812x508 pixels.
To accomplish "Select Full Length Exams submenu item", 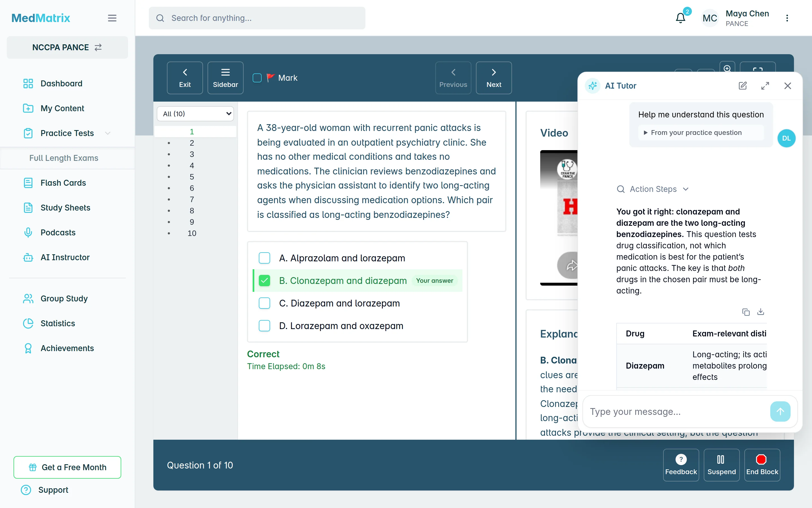I will click(64, 158).
